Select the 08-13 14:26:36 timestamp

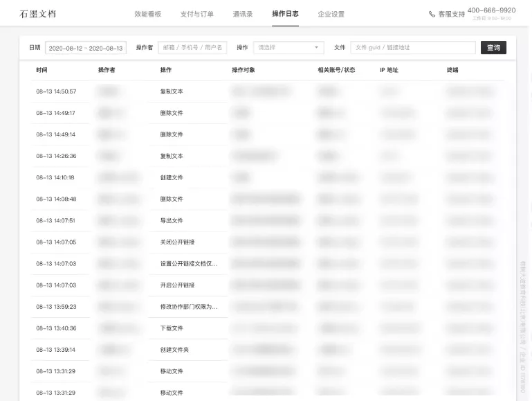click(56, 156)
